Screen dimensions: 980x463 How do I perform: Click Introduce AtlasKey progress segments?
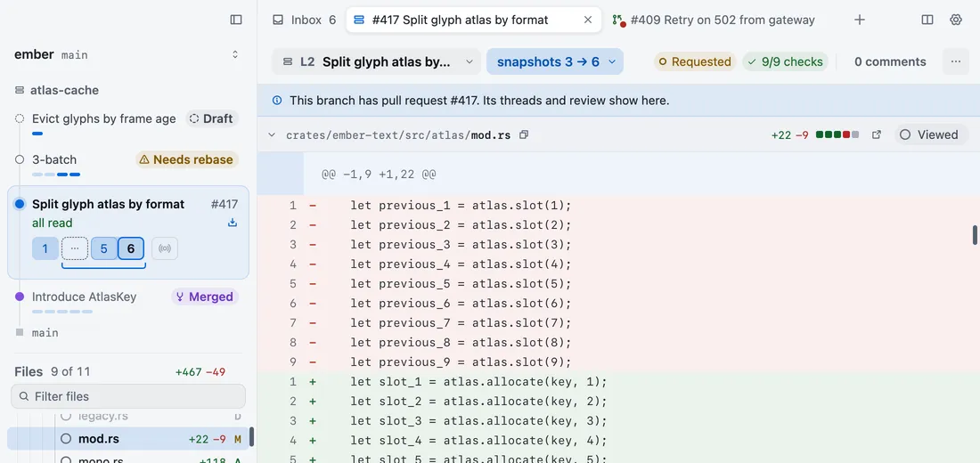(x=62, y=311)
